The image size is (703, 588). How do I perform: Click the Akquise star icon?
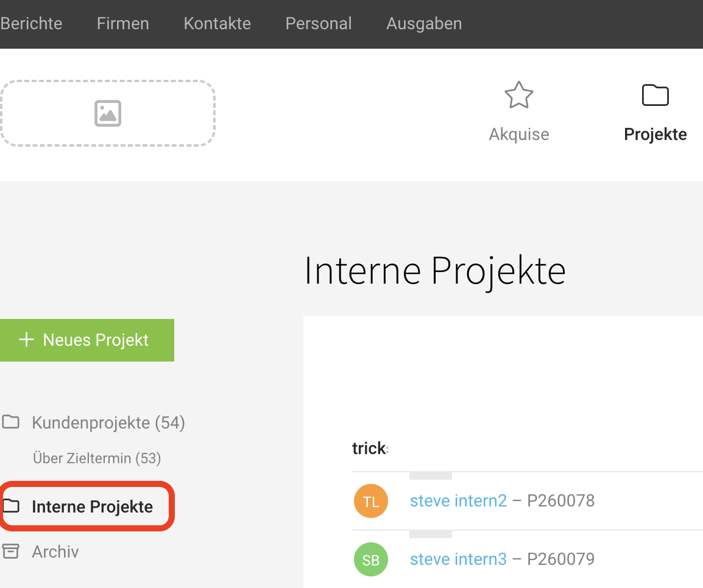(x=519, y=96)
